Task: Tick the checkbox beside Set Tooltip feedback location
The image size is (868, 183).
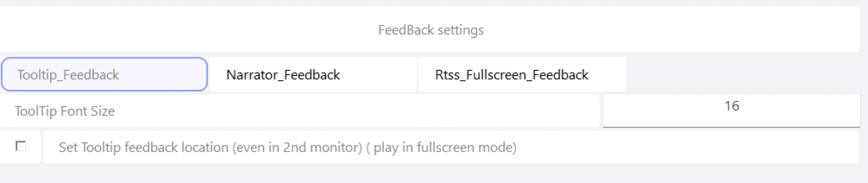Action: click(20, 146)
